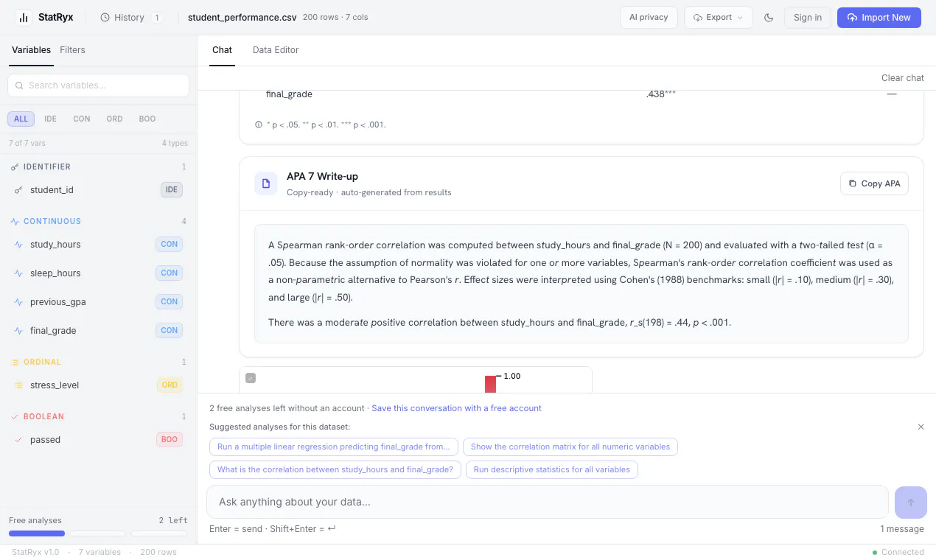Click the chart expand icon
The height and width of the screenshot is (560, 936).
click(251, 378)
